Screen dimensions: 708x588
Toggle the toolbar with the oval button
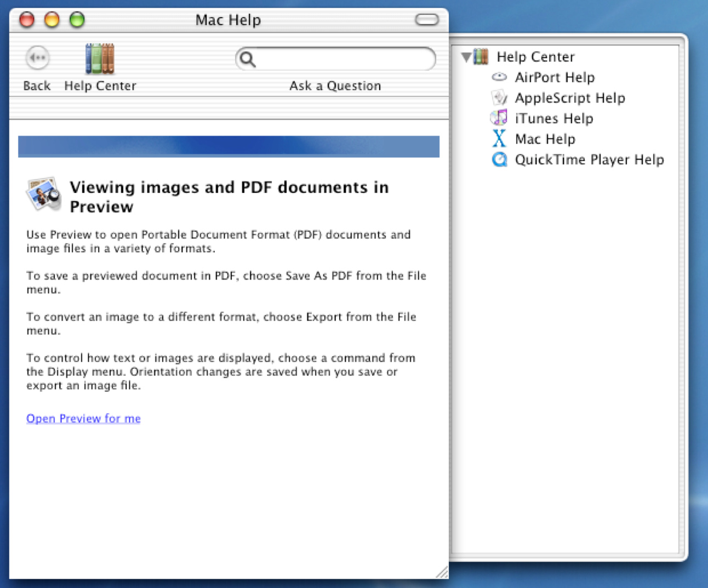click(427, 20)
